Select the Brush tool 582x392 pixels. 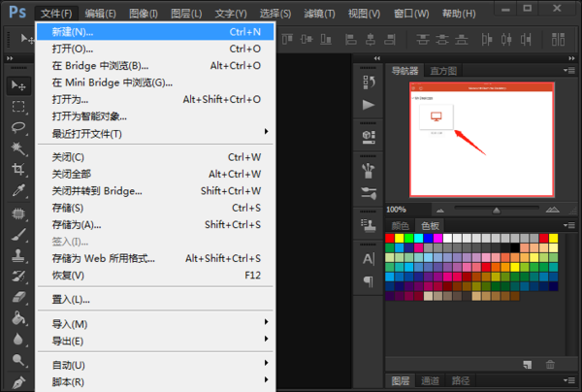coord(18,235)
